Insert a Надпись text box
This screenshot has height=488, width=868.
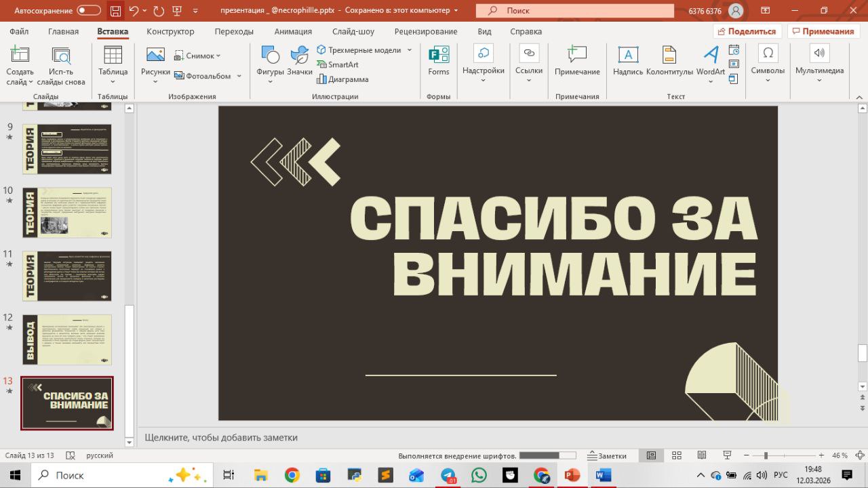[628, 61]
